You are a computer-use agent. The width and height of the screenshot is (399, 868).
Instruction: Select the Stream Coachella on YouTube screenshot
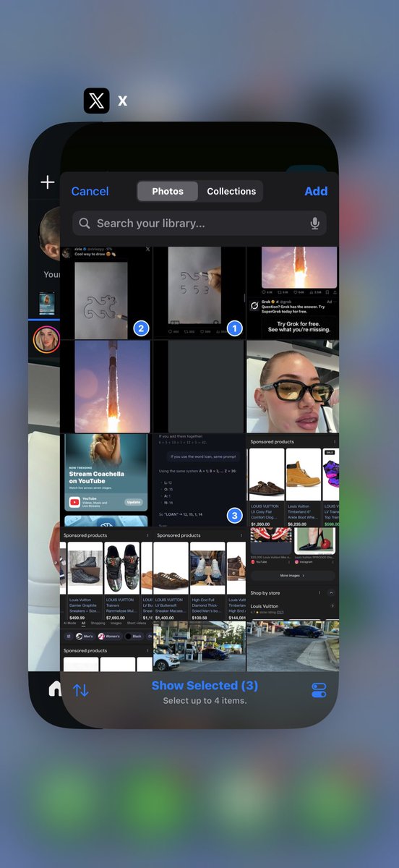106,480
